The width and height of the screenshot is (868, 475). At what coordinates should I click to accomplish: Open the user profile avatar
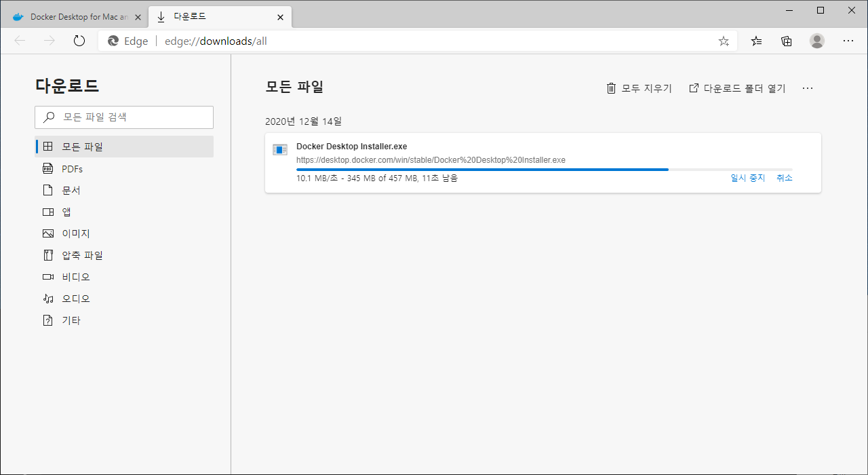pyautogui.click(x=817, y=41)
